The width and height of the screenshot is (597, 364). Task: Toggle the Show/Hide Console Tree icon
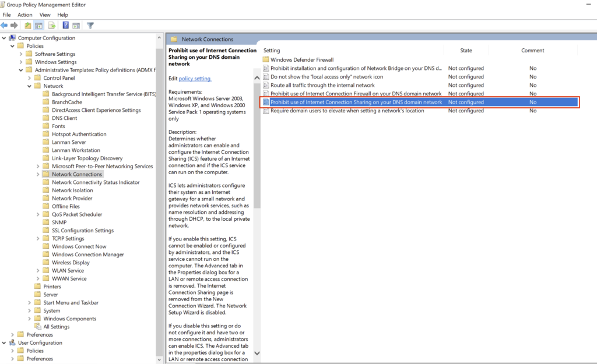point(39,26)
